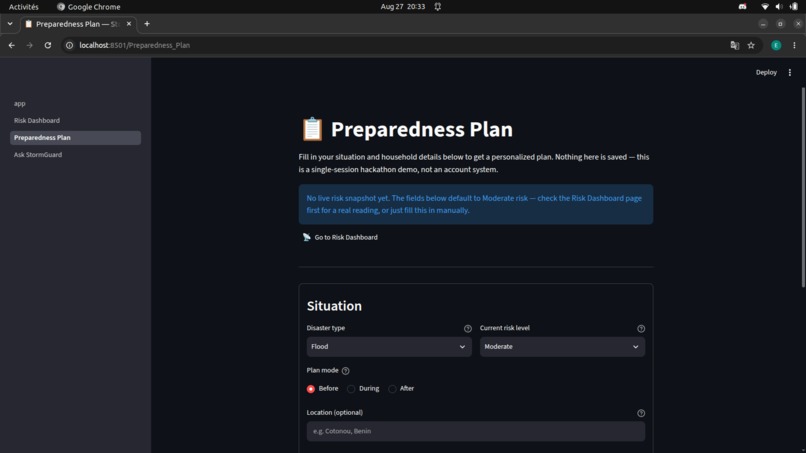Click the Deploy button
This screenshot has height=453, width=806.
coord(766,73)
